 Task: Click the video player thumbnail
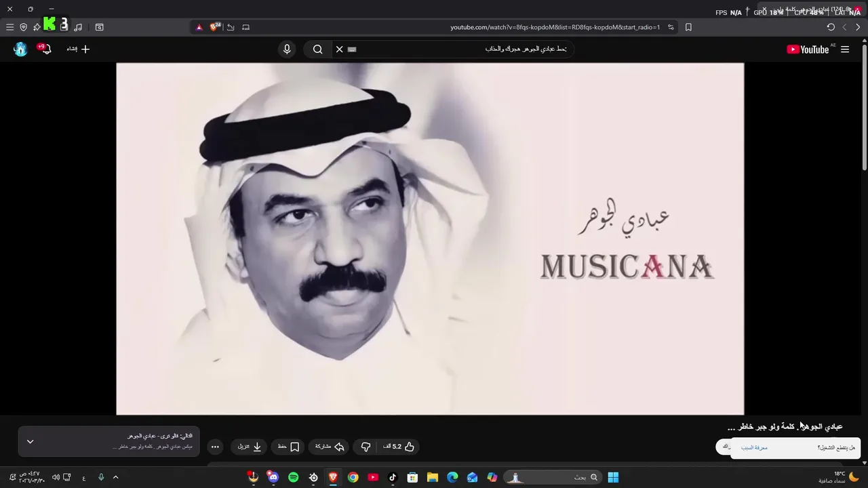click(430, 239)
